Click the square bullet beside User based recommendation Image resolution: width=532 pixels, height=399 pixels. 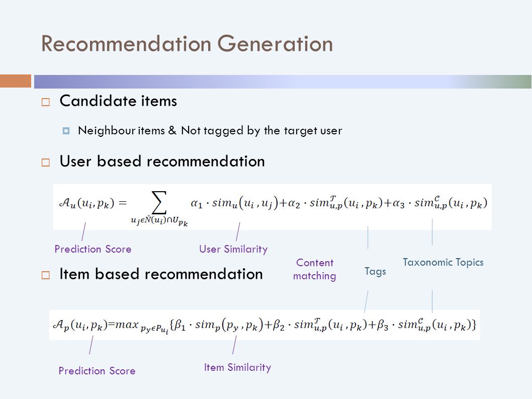45,163
